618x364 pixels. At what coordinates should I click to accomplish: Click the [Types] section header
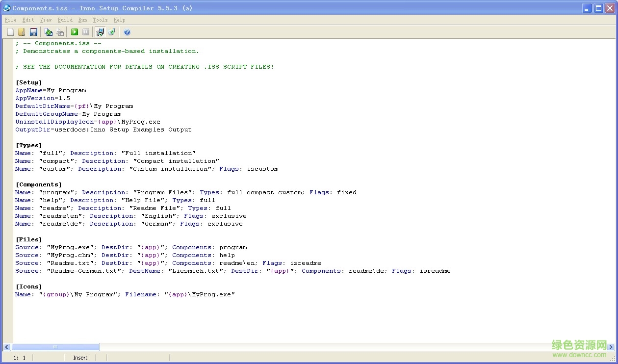click(x=29, y=145)
